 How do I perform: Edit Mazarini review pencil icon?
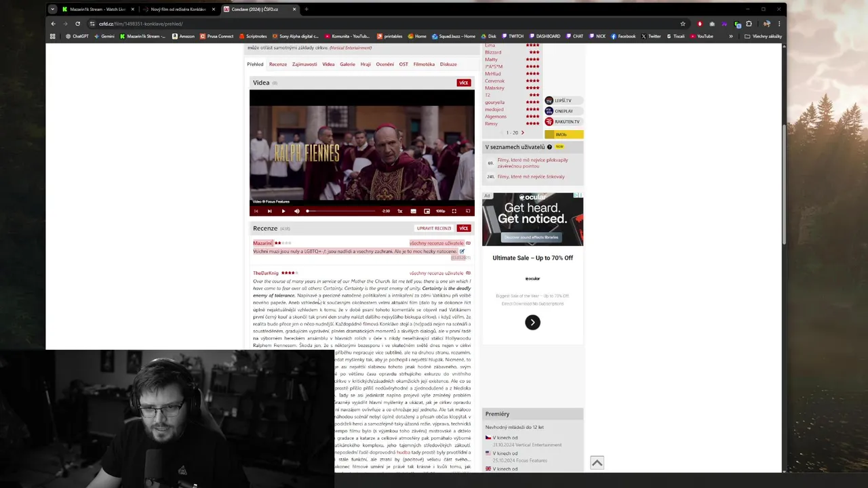(x=462, y=251)
